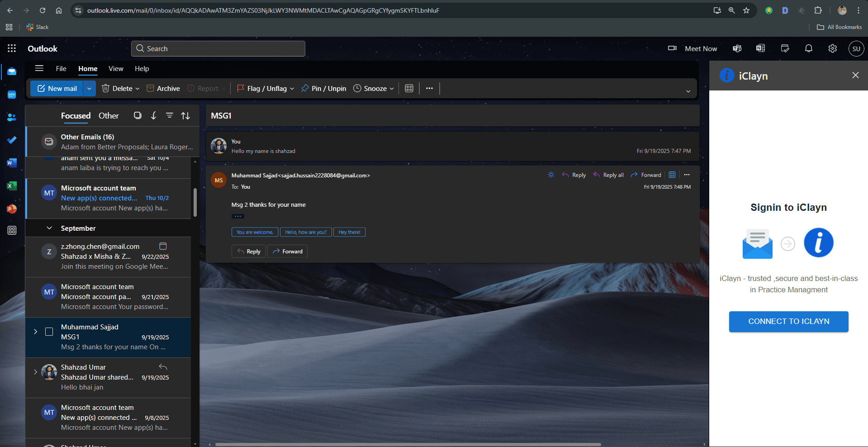Open My Day panel icon

(x=785, y=48)
